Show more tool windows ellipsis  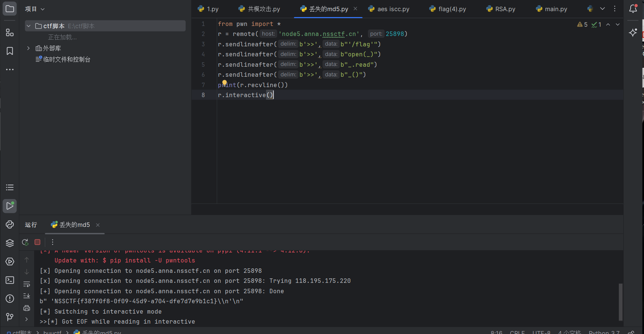[10, 70]
